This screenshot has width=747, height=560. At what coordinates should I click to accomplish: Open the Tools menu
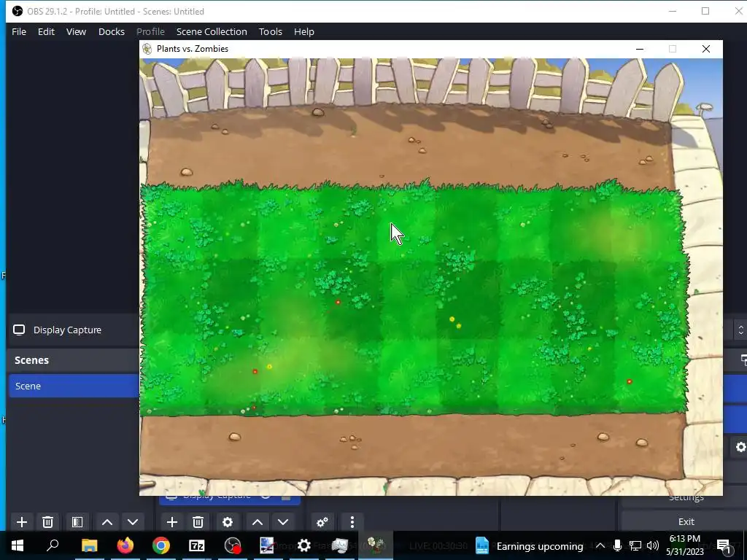tap(271, 31)
